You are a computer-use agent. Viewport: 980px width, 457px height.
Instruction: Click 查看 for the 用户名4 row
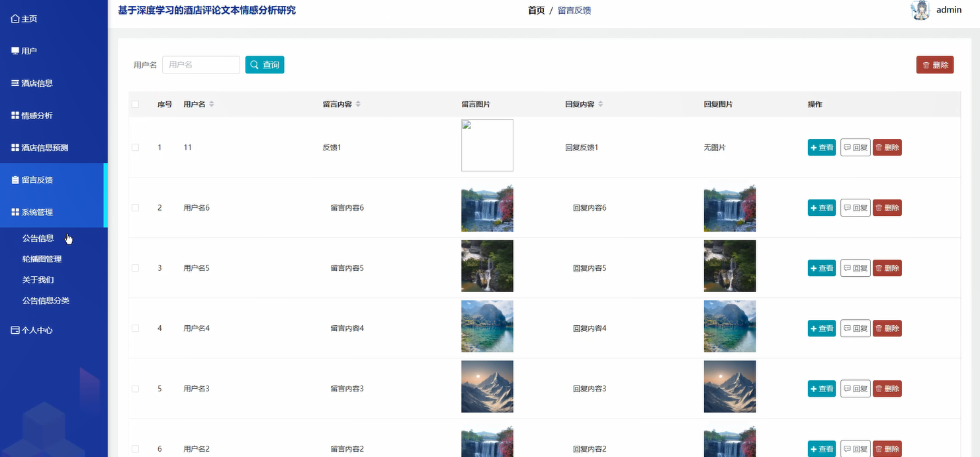tap(822, 328)
